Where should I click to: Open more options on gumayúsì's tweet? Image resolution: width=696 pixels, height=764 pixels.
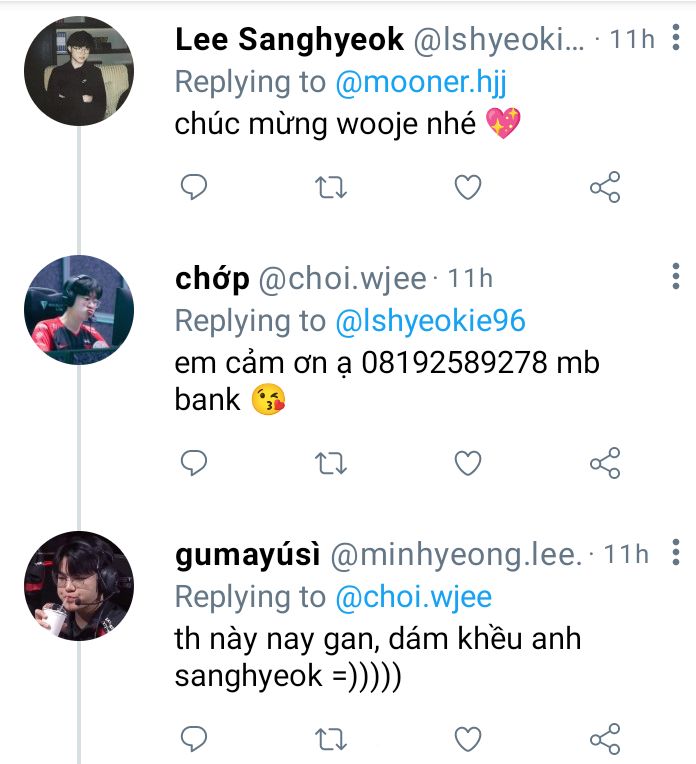pos(676,552)
